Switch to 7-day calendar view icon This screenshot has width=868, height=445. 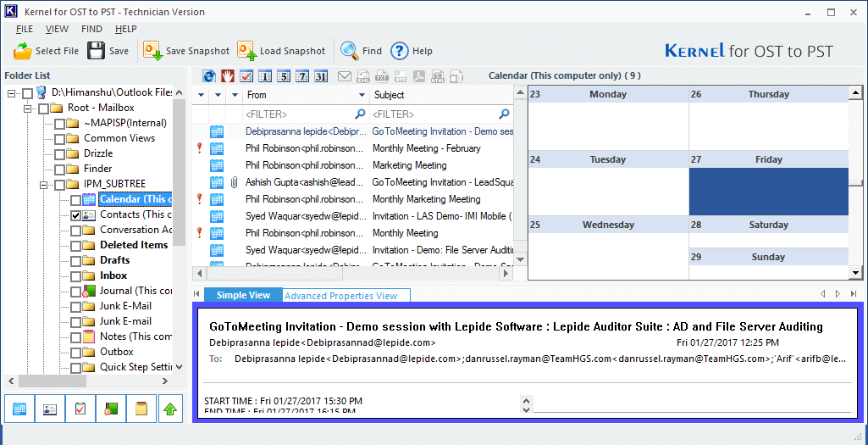[x=302, y=76]
